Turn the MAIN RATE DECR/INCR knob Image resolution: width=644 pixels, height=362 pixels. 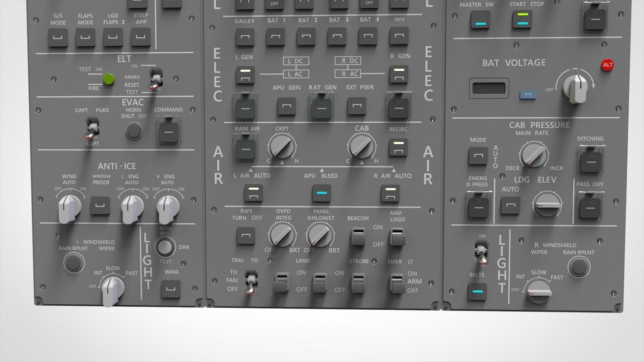(x=534, y=155)
